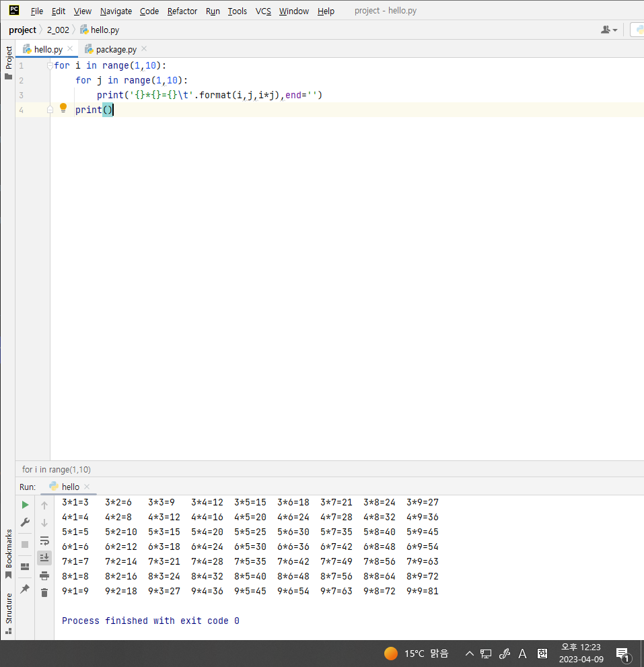Open the Refactor menu
This screenshot has width=644, height=667.
point(182,11)
